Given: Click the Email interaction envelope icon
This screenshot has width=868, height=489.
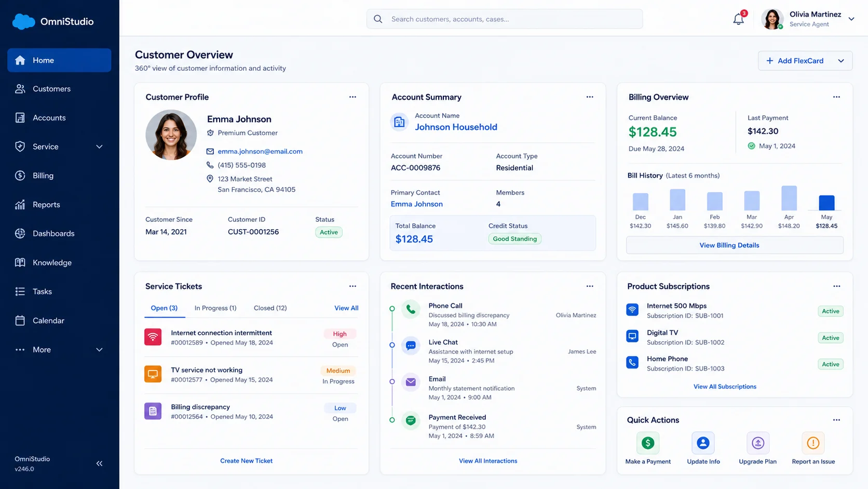Looking at the screenshot, I should coord(411,382).
